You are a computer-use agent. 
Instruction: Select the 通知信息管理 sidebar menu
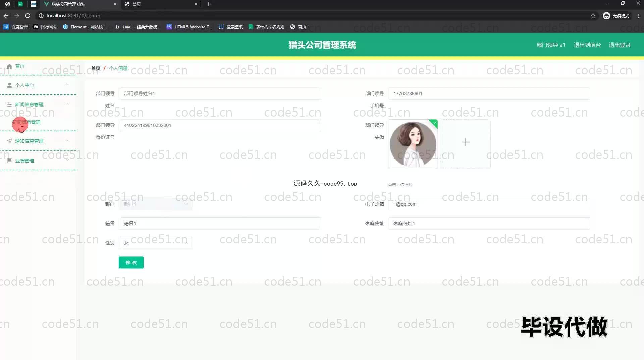tap(38, 141)
